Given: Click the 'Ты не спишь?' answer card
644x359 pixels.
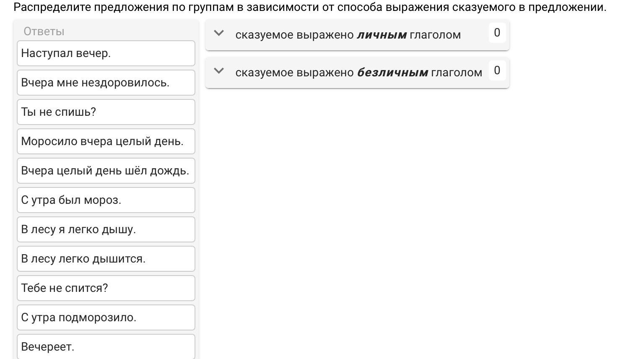Looking at the screenshot, I should coord(106,112).
